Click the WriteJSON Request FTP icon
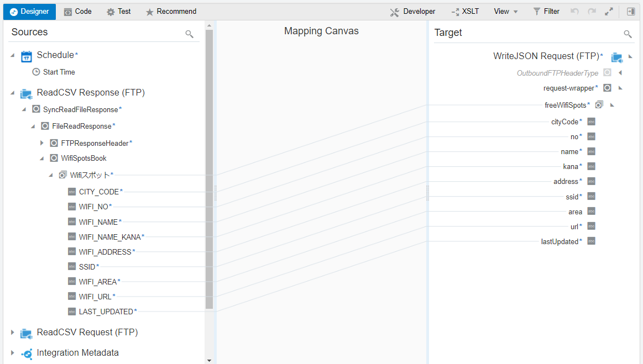Image resolution: width=643 pixels, height=364 pixels. pyautogui.click(x=617, y=57)
